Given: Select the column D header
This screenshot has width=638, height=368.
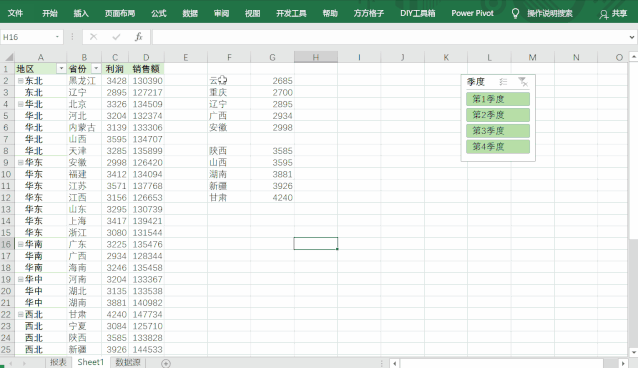Looking at the screenshot, I should (146, 57).
